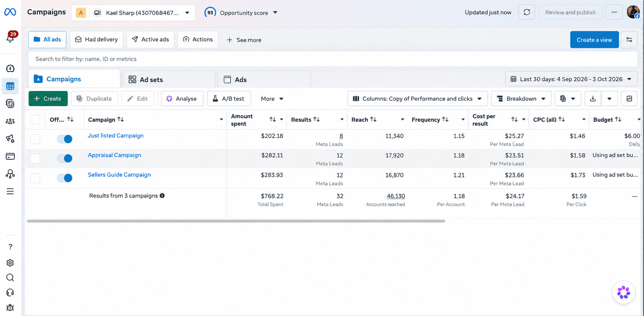This screenshot has width=644, height=316.
Task: Open the Kael Sharp account dropdown
Action: (x=133, y=13)
